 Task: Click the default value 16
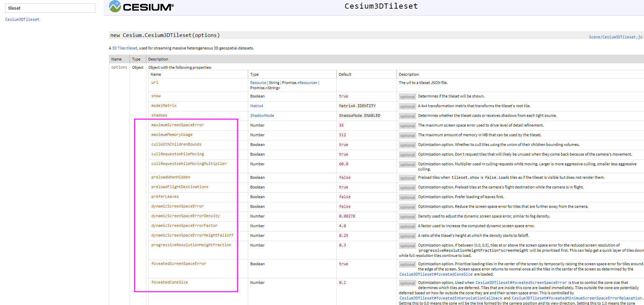pos(341,125)
